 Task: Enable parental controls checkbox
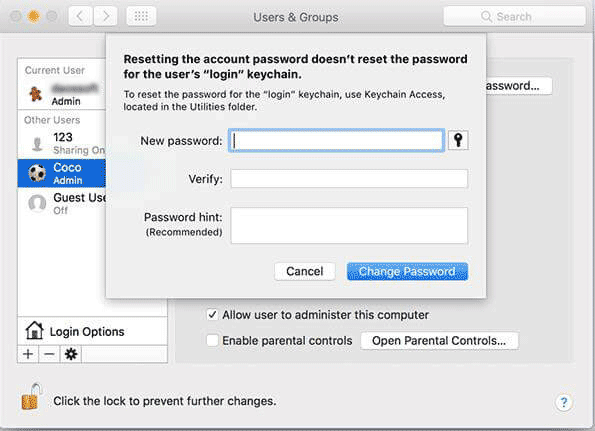(x=212, y=340)
